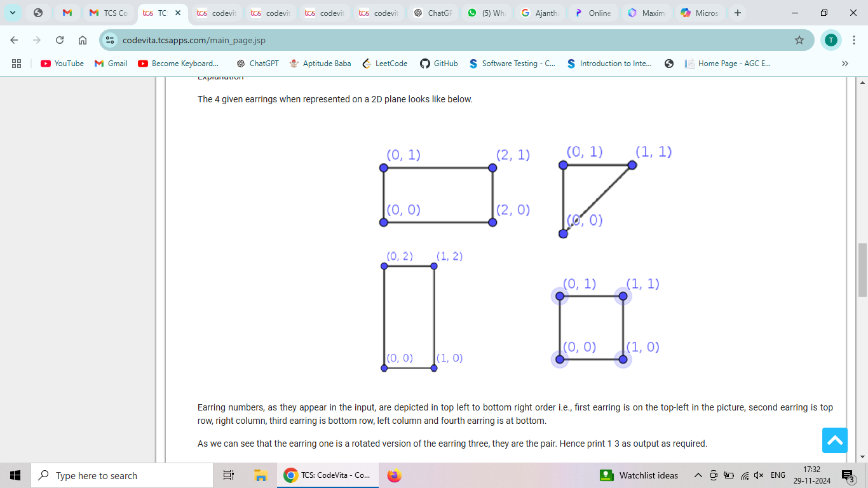Reload the CodeVita page

[x=60, y=40]
